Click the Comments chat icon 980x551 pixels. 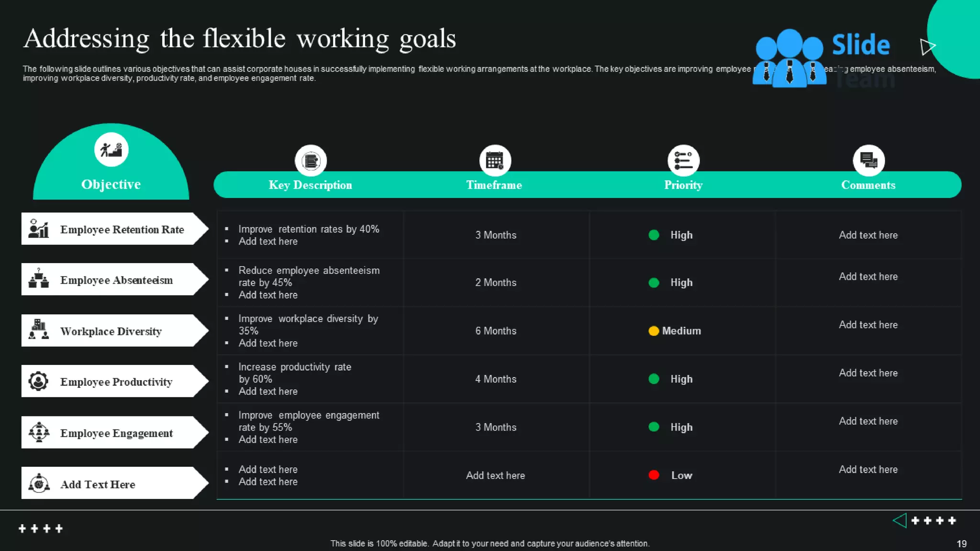(869, 161)
